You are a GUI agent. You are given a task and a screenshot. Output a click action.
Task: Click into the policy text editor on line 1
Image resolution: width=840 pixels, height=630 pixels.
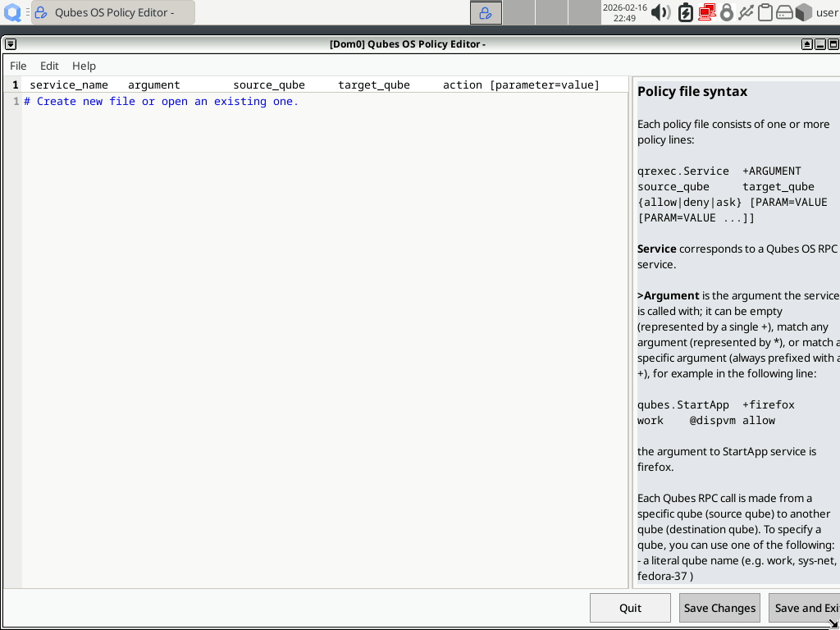pyautogui.click(x=325, y=101)
